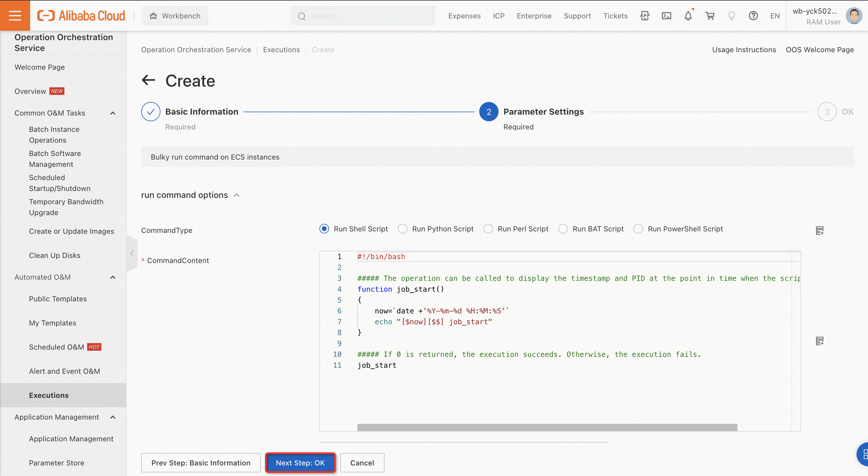Choose Run PowerShell Script radio button
This screenshot has height=476, width=868.
tap(638, 229)
